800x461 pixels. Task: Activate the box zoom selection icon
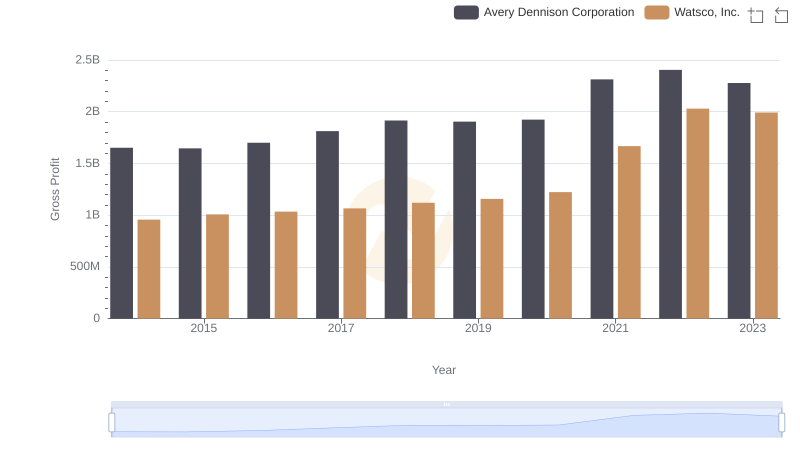coord(756,15)
